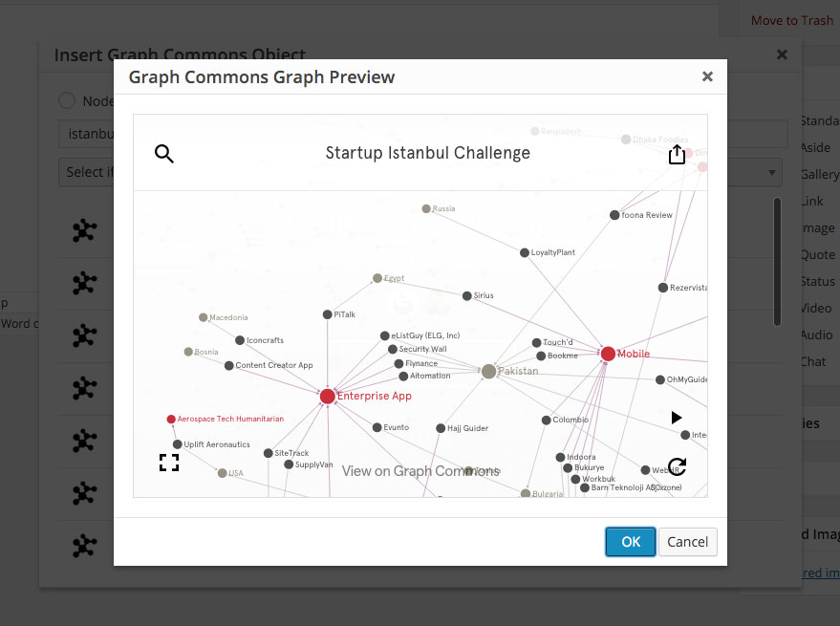Confirm with the OK button

point(631,542)
